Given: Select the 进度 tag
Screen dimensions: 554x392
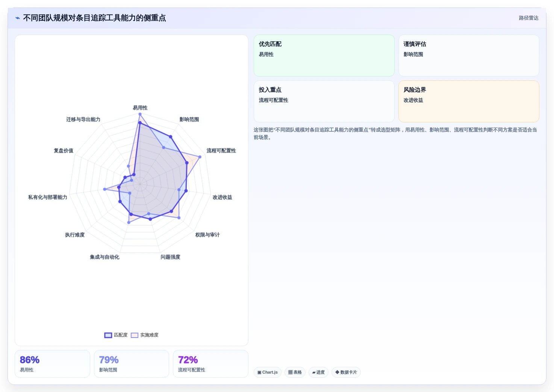Looking at the screenshot, I should click(318, 372).
